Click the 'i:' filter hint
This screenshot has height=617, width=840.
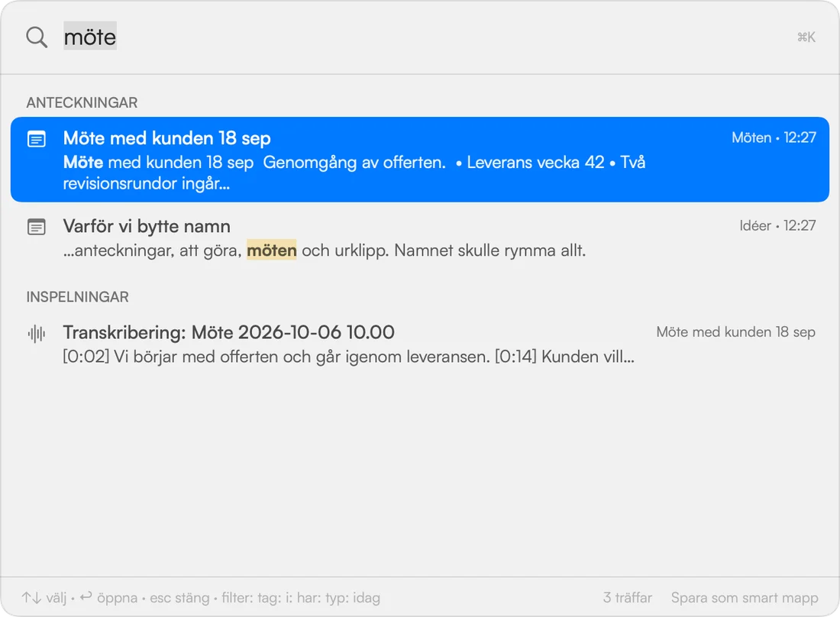289,598
